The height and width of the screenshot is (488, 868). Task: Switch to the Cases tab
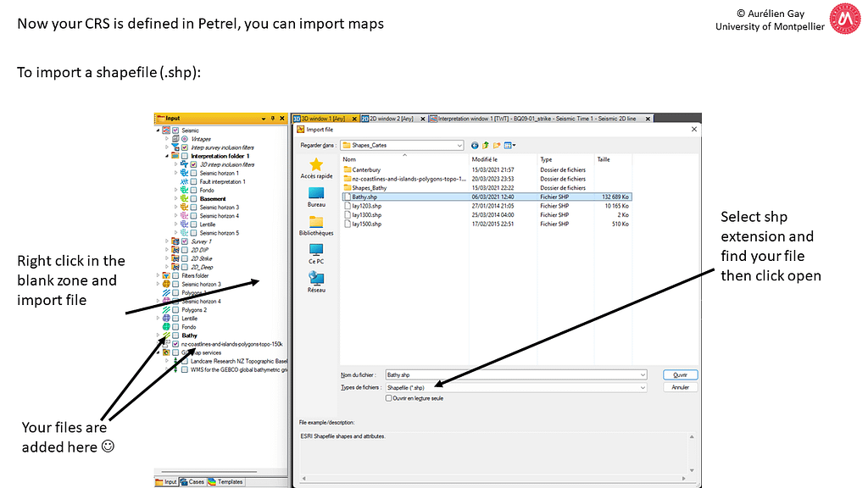tap(193, 481)
